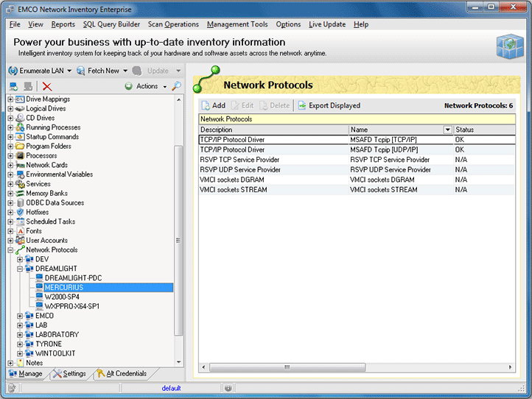Click the add machine icon in the left toolbar
This screenshot has height=399, width=532.
[x=13, y=86]
